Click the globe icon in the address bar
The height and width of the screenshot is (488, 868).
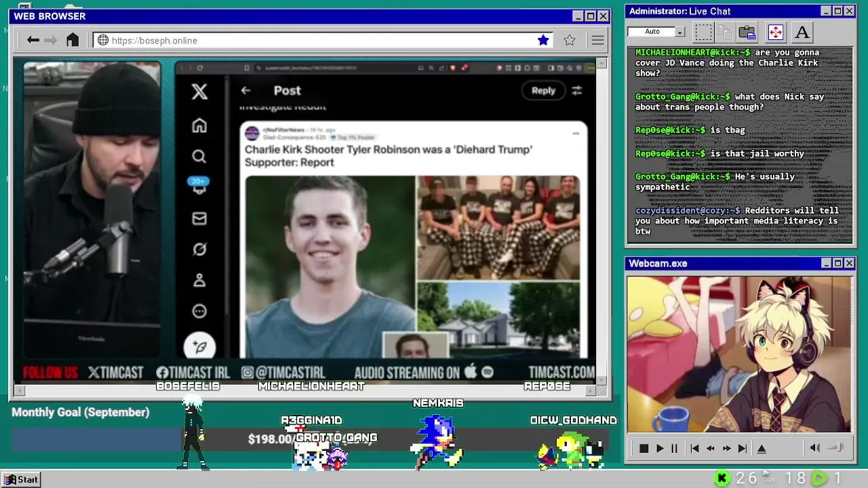pos(103,40)
